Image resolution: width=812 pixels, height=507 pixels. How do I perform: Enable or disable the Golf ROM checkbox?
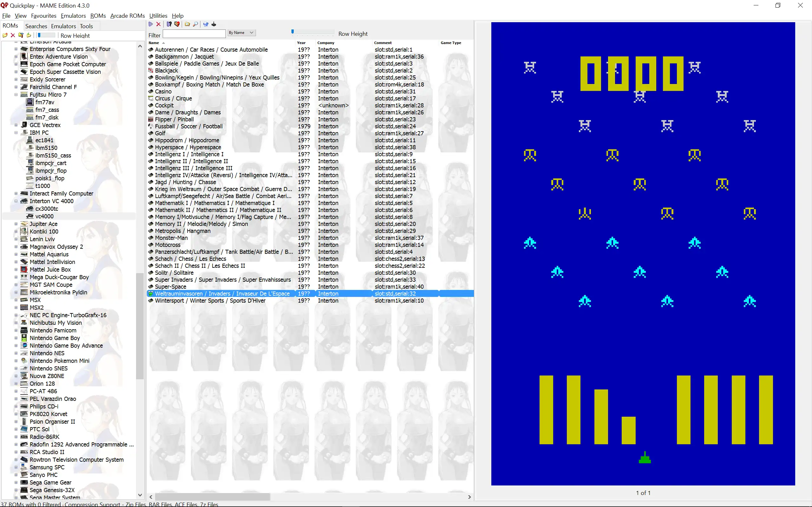150,133
